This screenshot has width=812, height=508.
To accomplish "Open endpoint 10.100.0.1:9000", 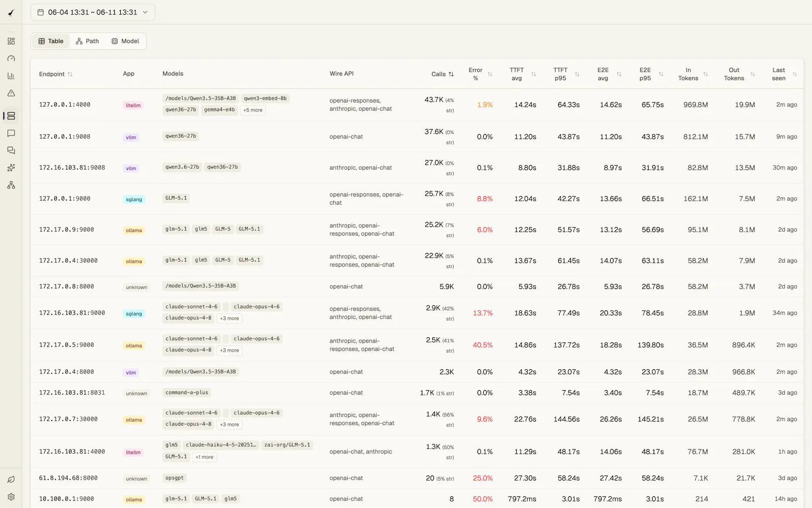I will coord(66,499).
